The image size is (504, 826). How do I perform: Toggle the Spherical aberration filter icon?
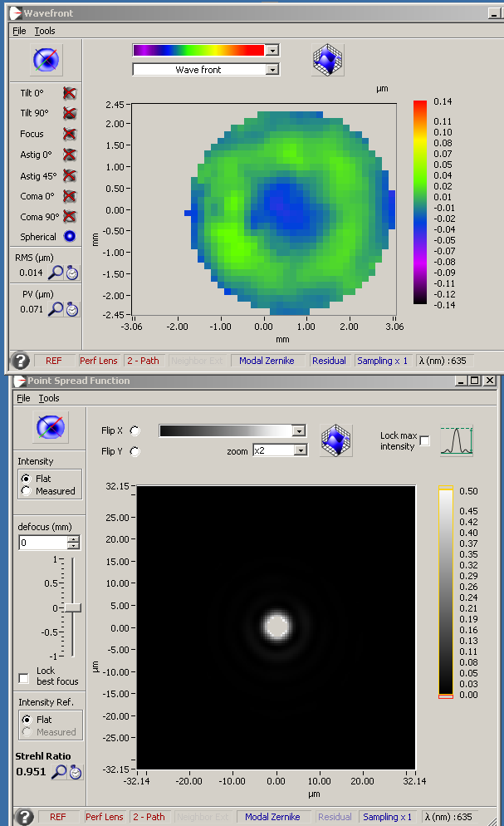[70, 236]
